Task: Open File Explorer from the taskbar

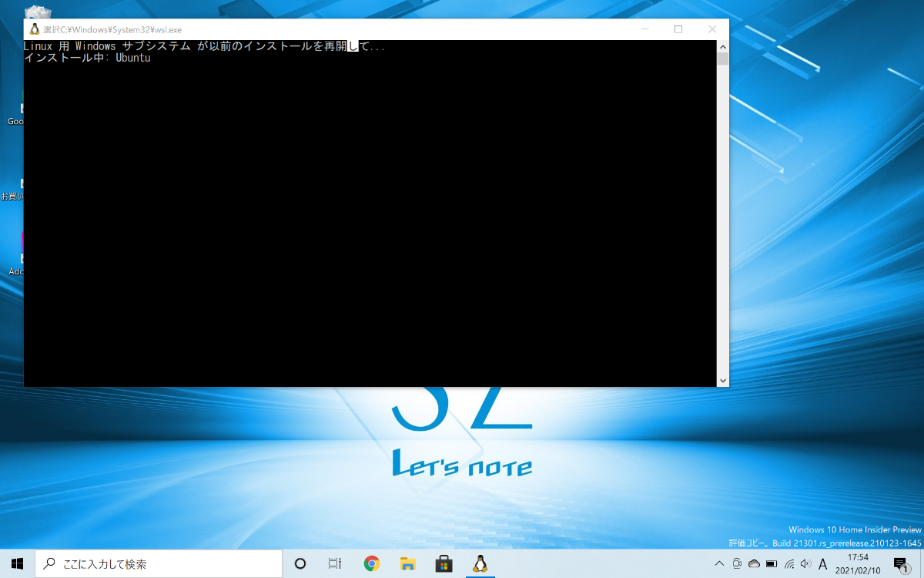Action: click(x=407, y=563)
